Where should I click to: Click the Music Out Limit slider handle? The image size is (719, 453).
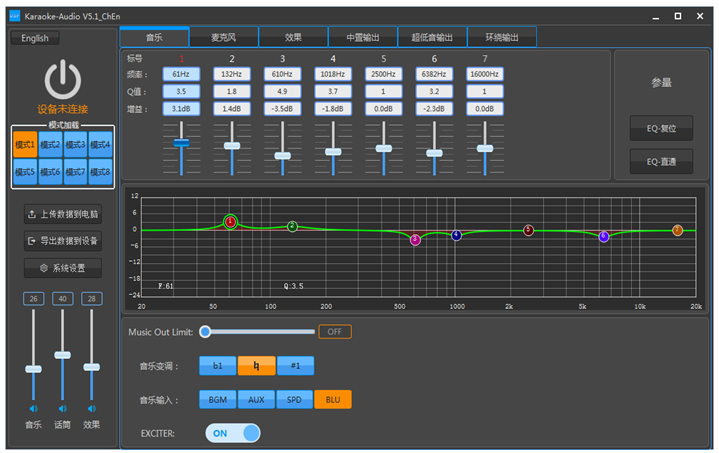click(x=205, y=331)
